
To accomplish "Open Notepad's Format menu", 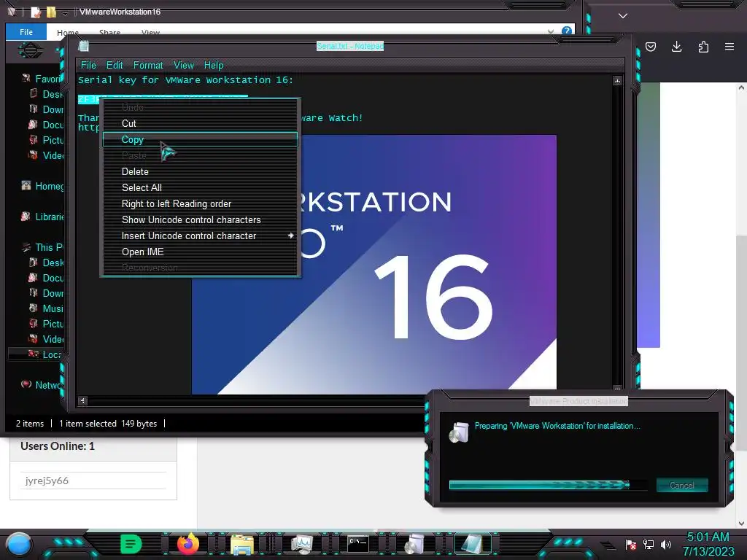I will click(x=148, y=65).
